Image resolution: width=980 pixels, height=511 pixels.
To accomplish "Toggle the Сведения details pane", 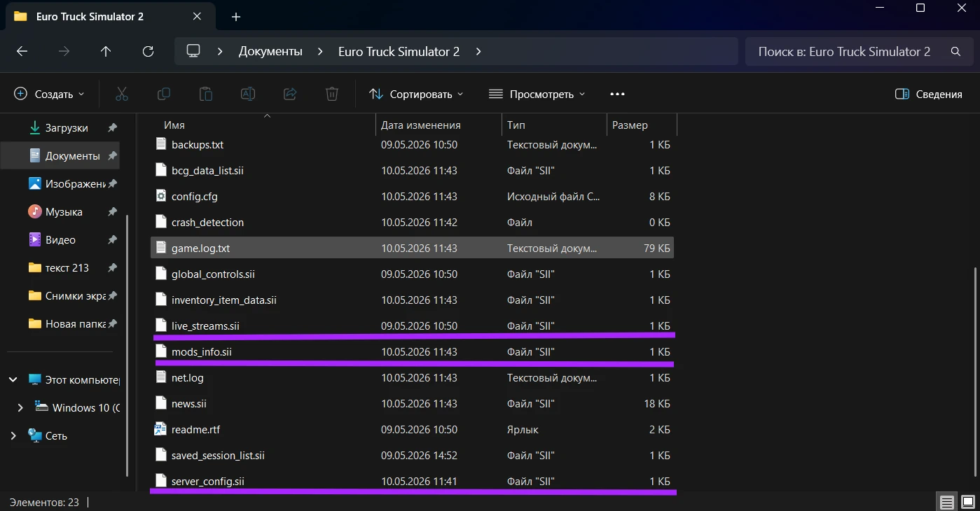I will coord(929,94).
